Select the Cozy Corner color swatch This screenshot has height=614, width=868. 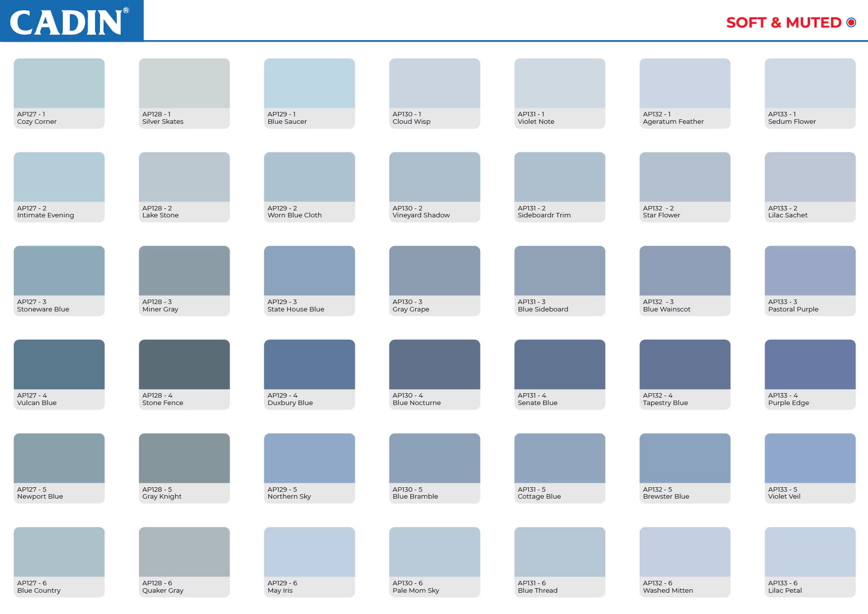pos(59,83)
